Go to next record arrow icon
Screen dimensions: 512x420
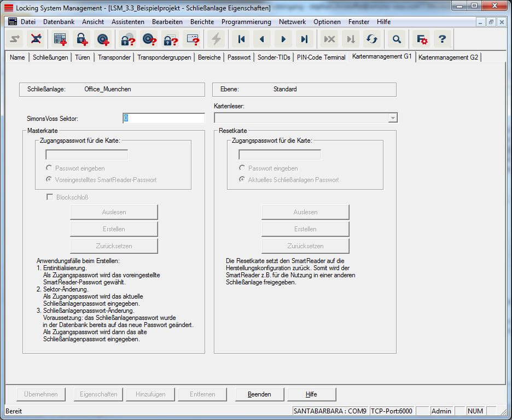coord(283,39)
